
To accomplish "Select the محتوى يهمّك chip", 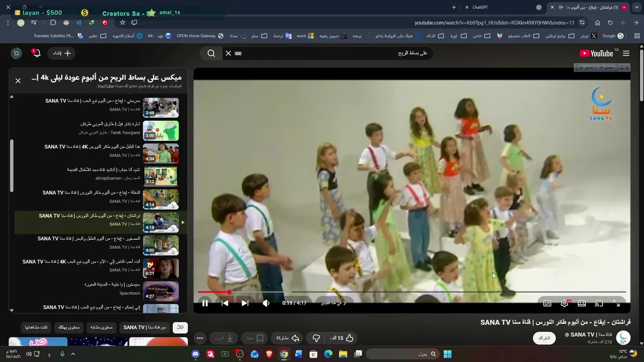I will click(x=69, y=327).
